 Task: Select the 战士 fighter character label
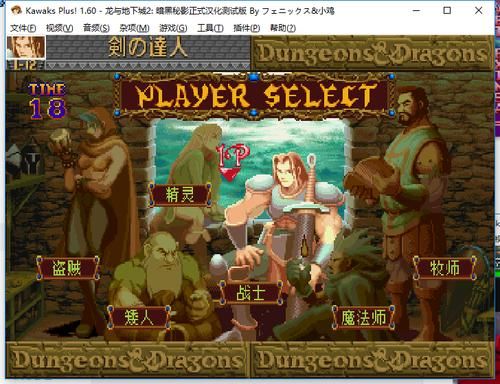pyautogui.click(x=251, y=293)
